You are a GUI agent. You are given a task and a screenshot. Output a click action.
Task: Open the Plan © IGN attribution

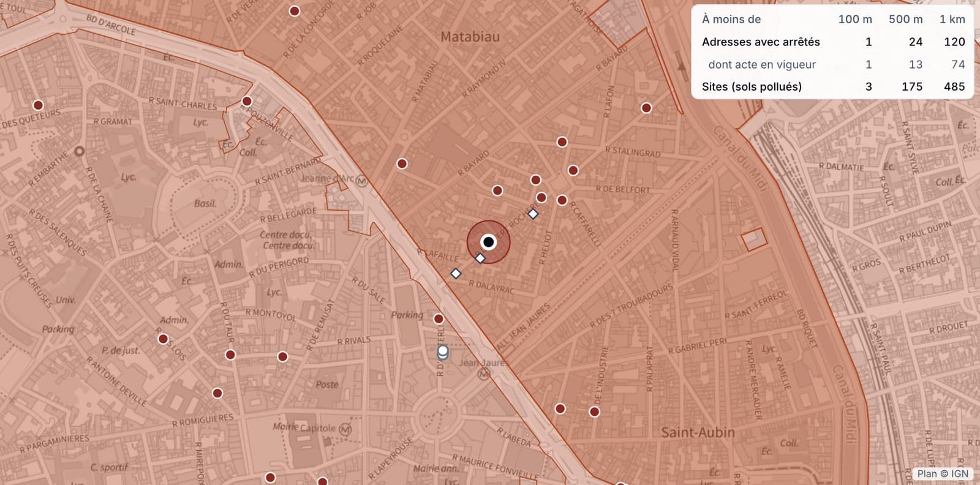(x=943, y=473)
